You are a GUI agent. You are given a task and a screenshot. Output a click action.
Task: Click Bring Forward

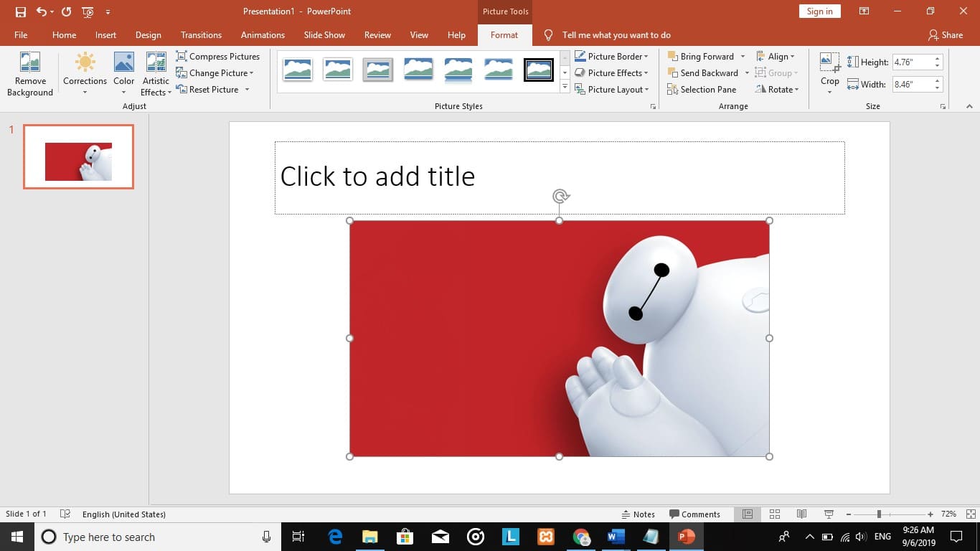701,57
